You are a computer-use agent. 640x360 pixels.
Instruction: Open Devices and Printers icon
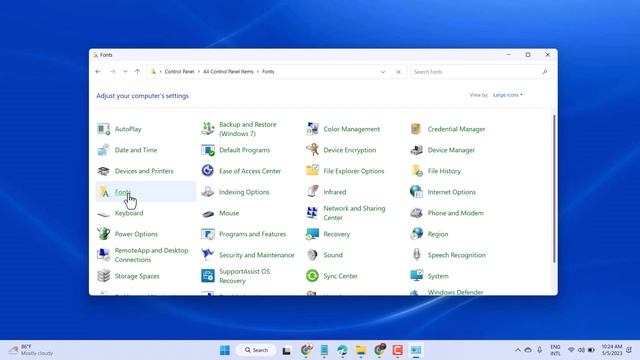point(104,171)
